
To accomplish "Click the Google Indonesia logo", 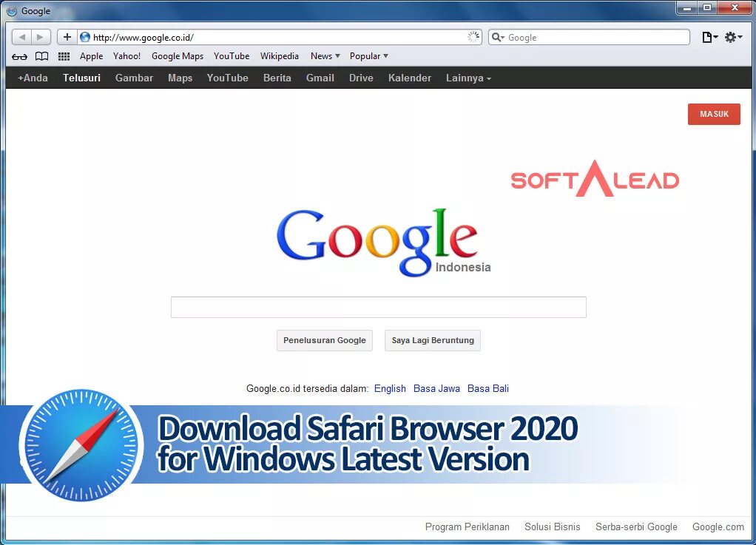I will (383, 243).
